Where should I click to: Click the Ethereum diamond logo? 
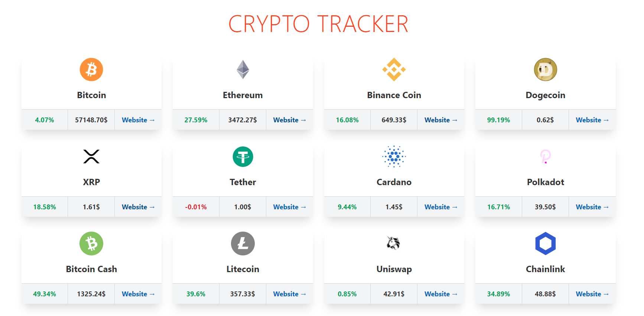pos(243,70)
